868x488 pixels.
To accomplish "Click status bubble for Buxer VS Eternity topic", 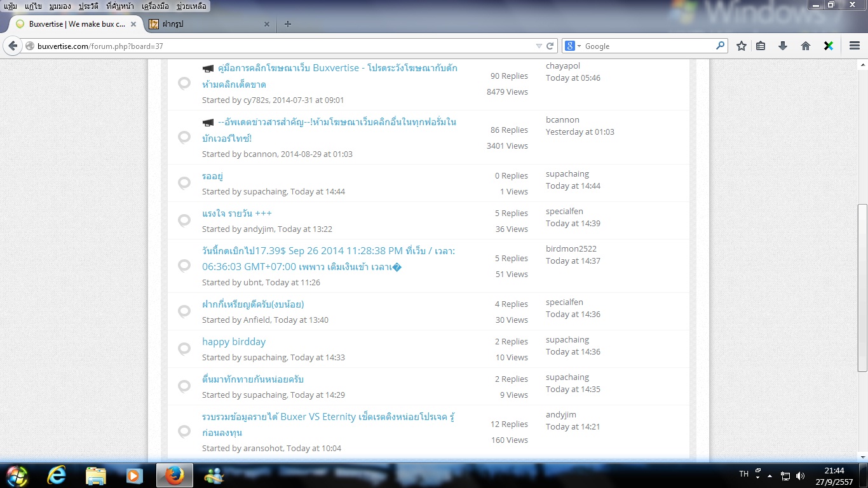I will [x=184, y=431].
